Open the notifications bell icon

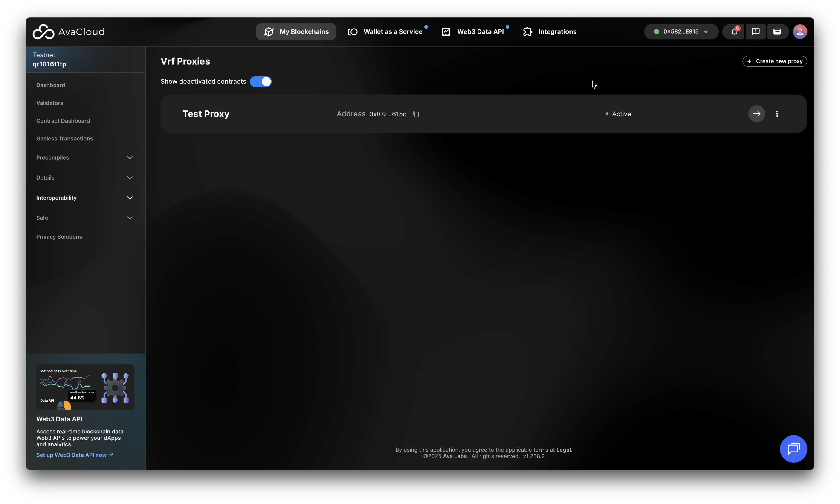(x=734, y=31)
